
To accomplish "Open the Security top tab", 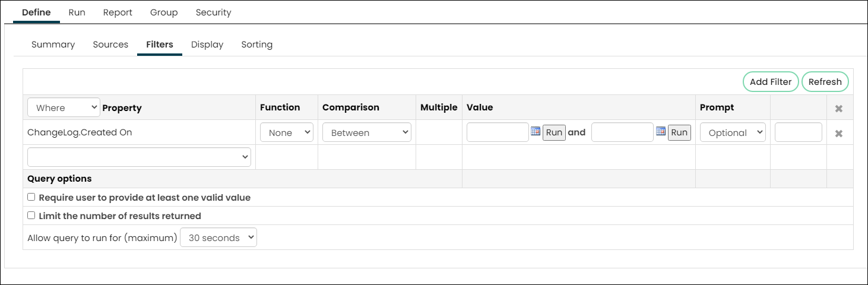I will tap(213, 12).
